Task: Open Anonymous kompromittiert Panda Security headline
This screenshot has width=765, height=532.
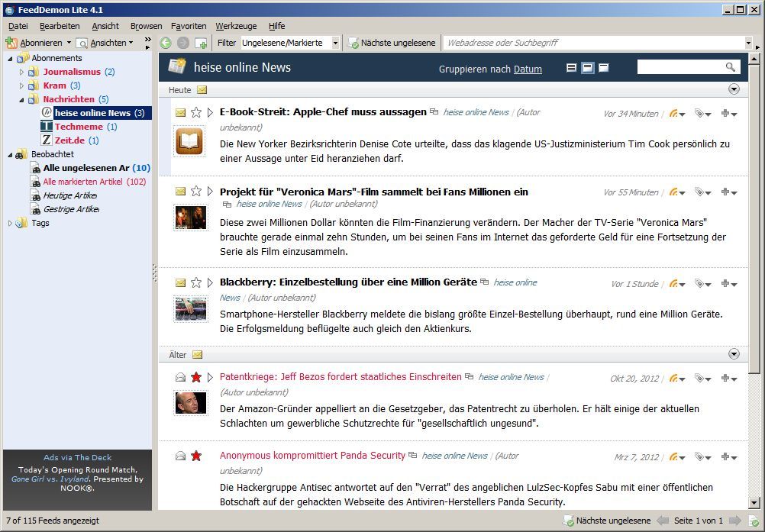Action: (x=312, y=456)
